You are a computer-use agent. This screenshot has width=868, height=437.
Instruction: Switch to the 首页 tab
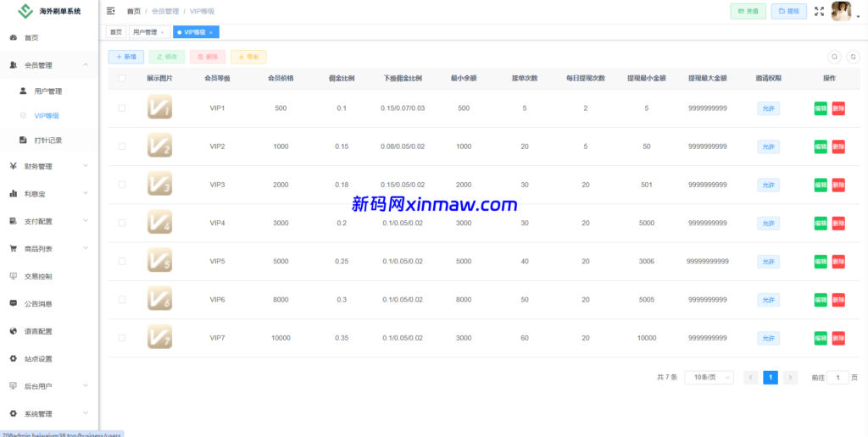point(115,32)
